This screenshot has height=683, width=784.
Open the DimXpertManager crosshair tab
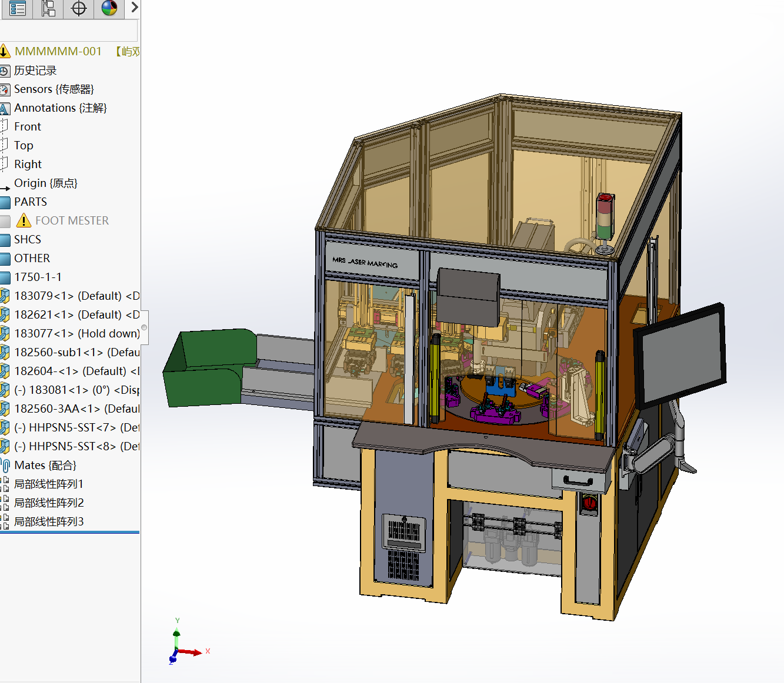click(79, 8)
